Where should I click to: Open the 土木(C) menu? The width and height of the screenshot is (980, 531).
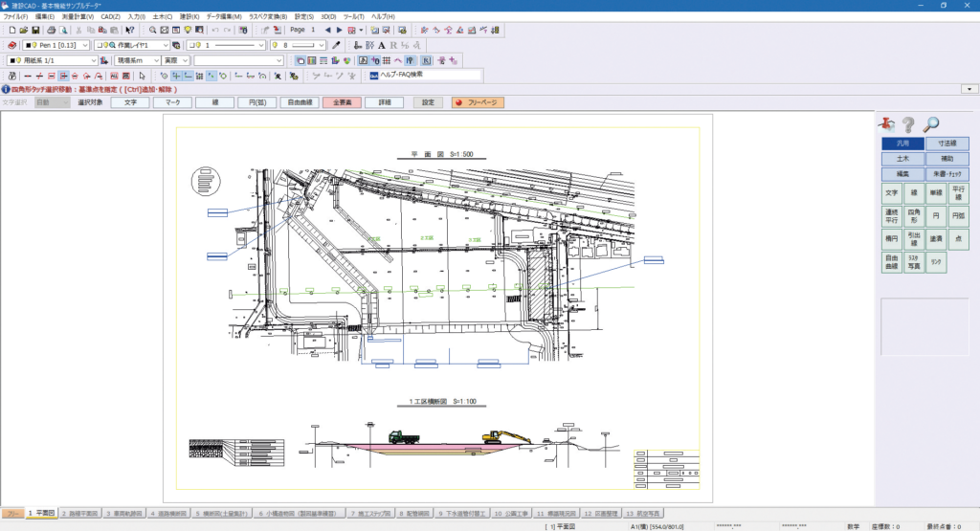point(162,17)
